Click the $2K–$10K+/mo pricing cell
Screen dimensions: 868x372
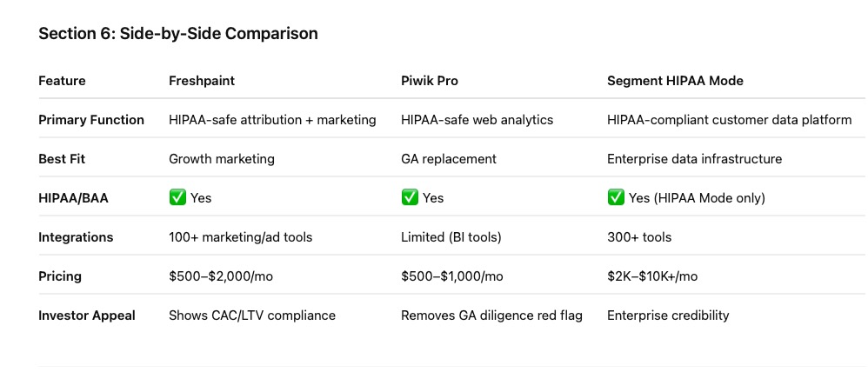pyautogui.click(x=651, y=276)
